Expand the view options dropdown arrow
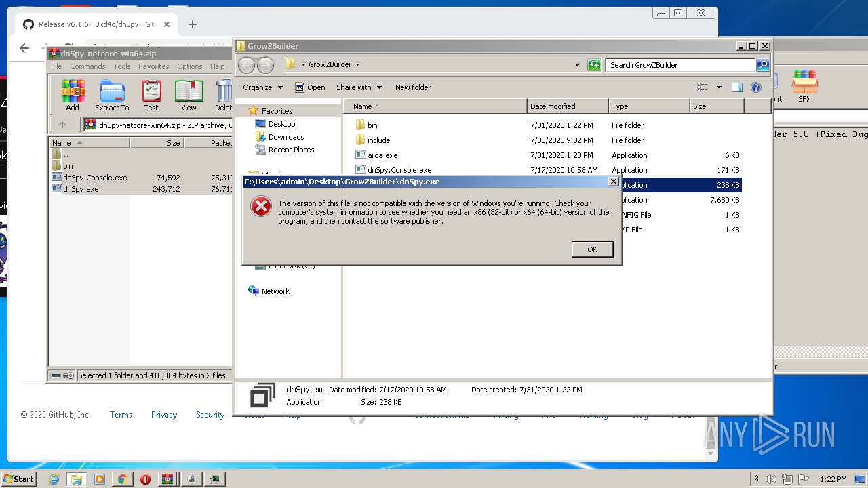The height and width of the screenshot is (488, 868). 719,87
